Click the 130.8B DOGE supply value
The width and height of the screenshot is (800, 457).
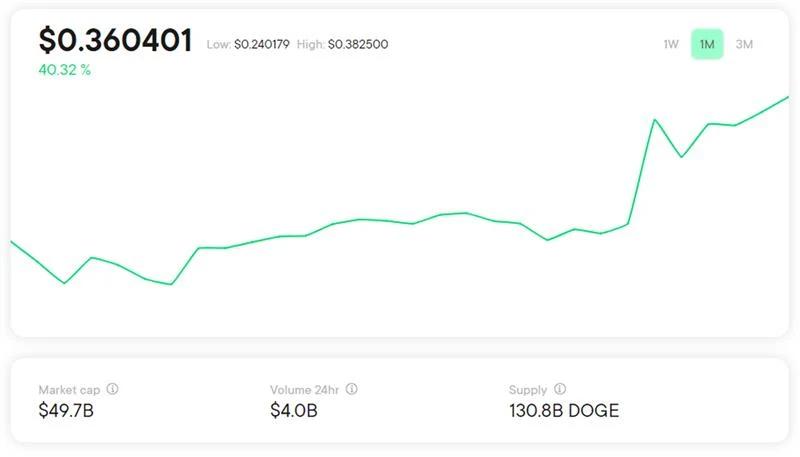point(564,411)
